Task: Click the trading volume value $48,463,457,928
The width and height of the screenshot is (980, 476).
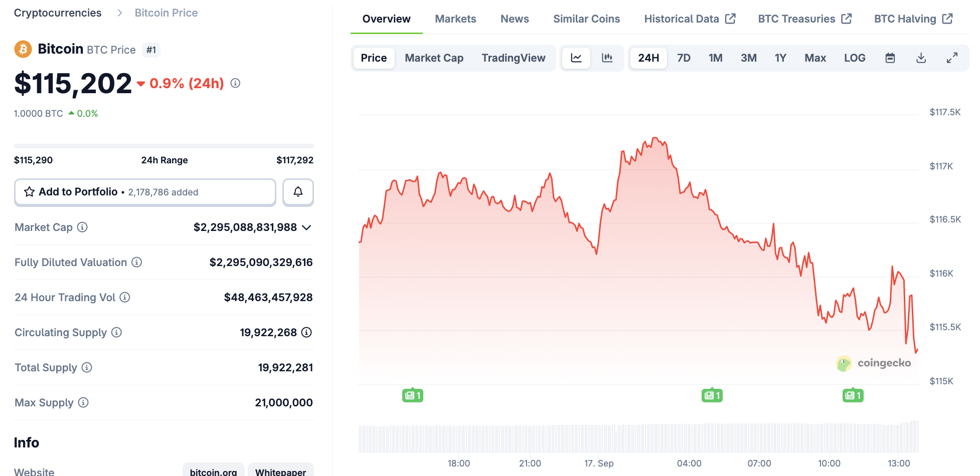Action: 268,298
